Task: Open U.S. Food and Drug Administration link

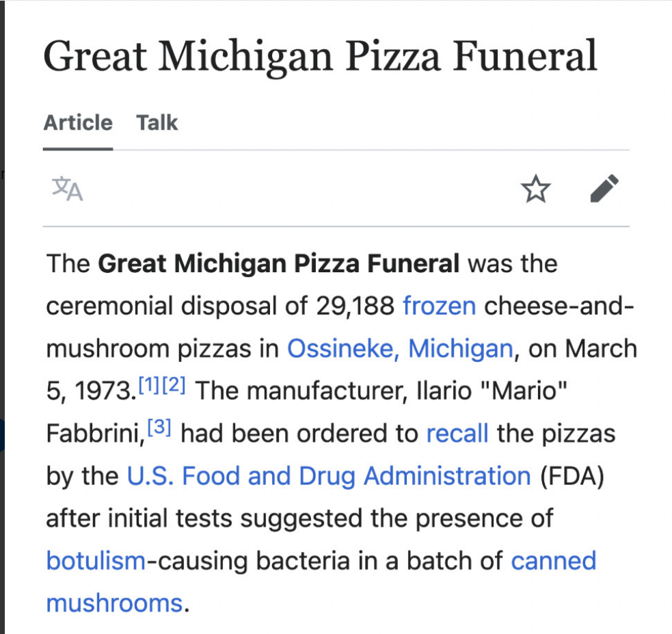Action: pos(329,476)
